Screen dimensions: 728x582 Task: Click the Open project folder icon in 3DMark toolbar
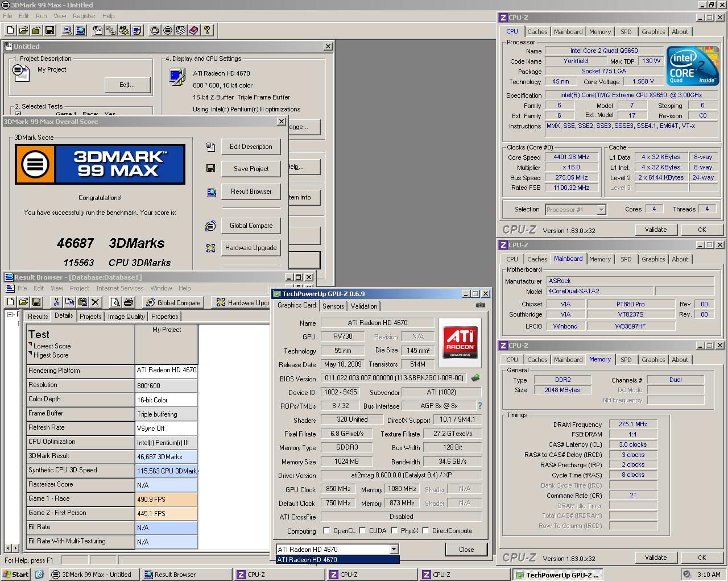point(23,30)
